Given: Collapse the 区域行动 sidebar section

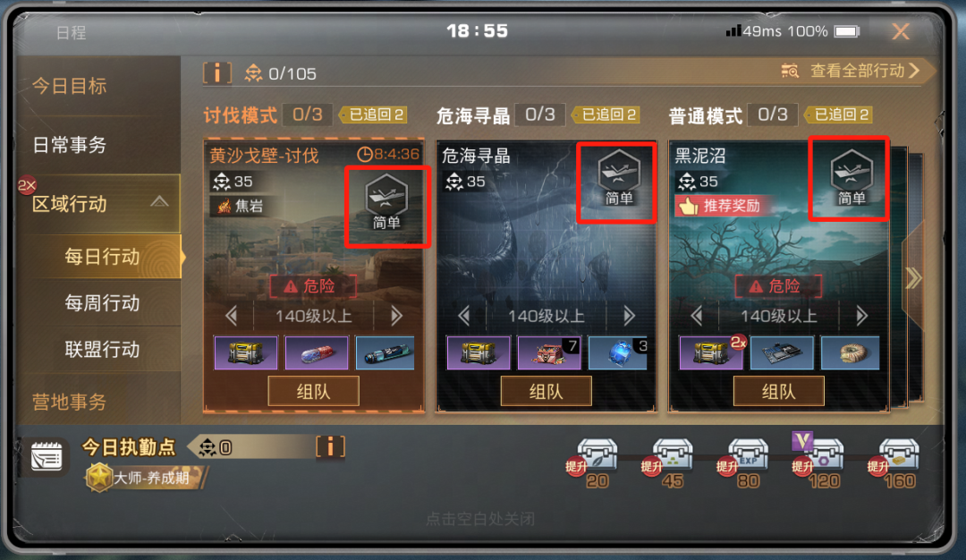Looking at the screenshot, I should 159,202.
